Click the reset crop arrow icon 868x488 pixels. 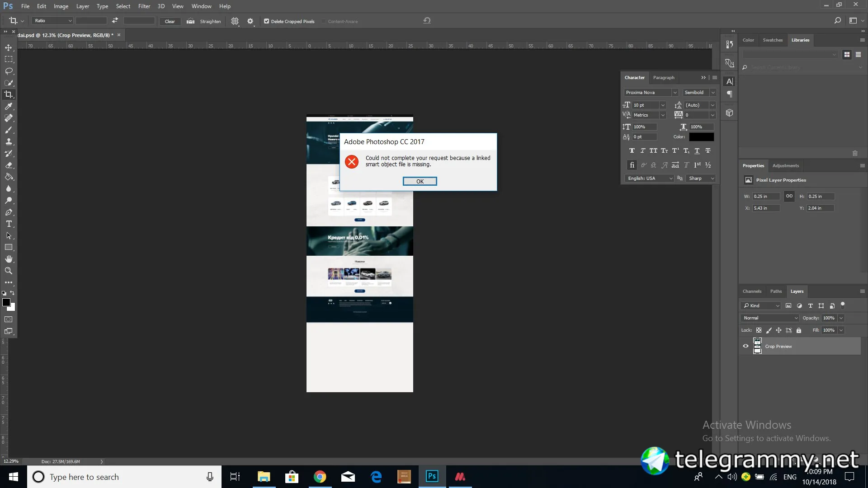click(427, 20)
